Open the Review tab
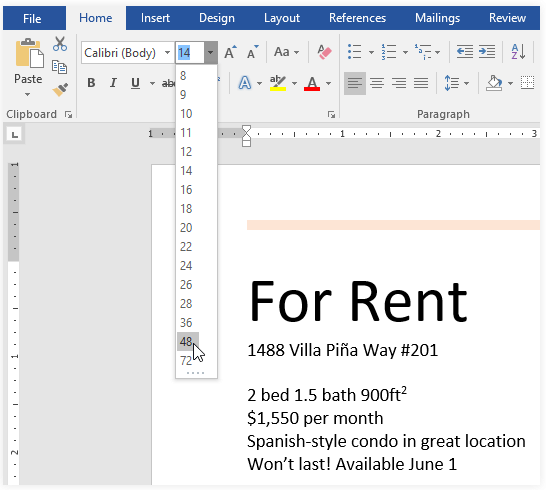 507,18
